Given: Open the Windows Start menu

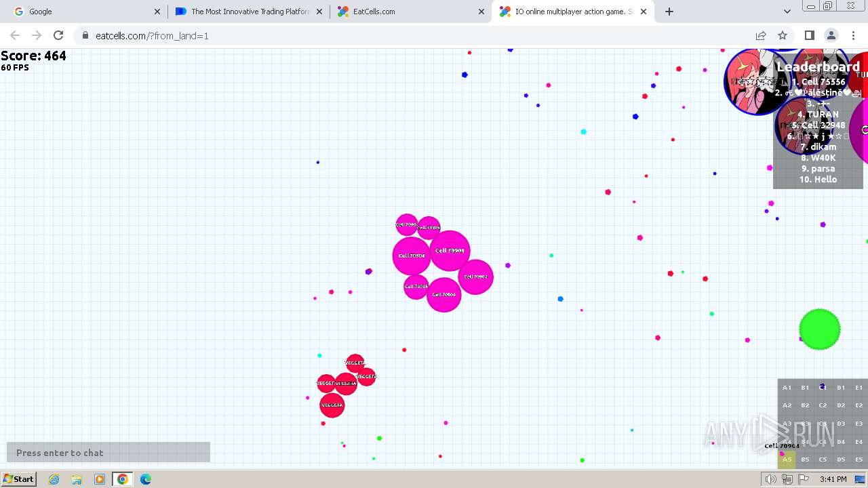Looking at the screenshot, I should pos(18,479).
